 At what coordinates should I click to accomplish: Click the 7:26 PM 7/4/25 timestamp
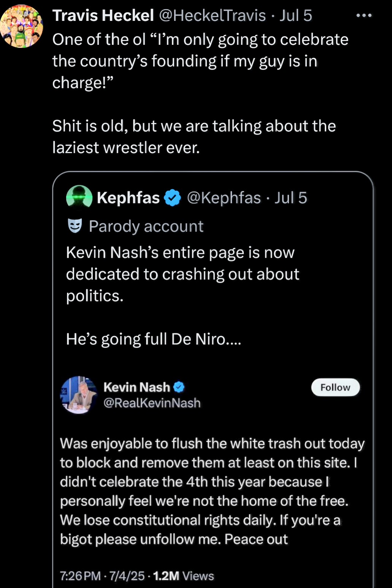point(102,576)
